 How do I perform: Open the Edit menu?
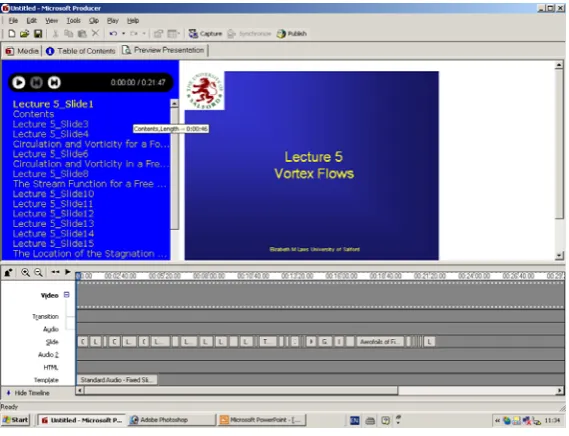(x=32, y=21)
